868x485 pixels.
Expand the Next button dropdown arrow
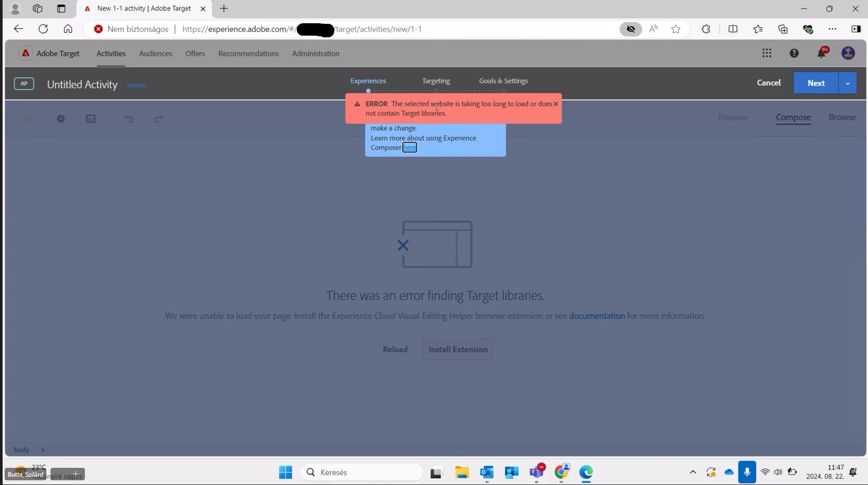848,83
